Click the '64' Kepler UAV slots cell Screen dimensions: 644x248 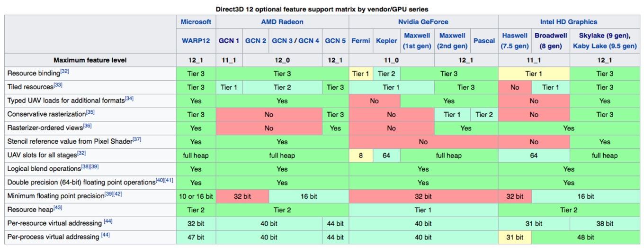(x=386, y=156)
